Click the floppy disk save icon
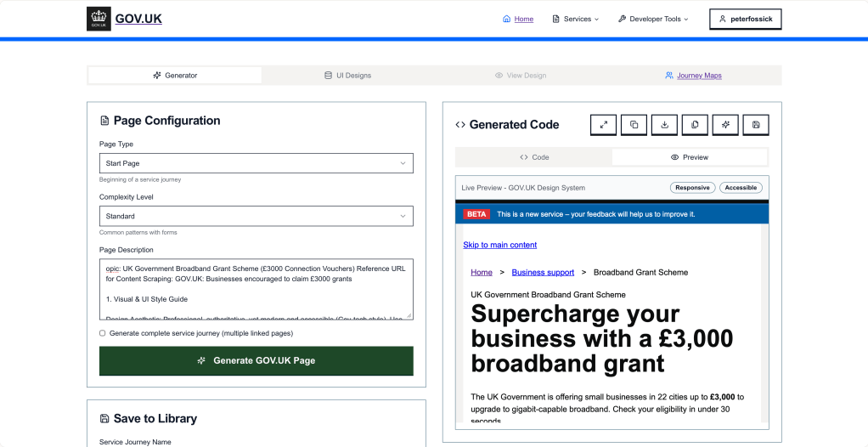Image resolution: width=868 pixels, height=447 pixels. pyautogui.click(x=756, y=125)
